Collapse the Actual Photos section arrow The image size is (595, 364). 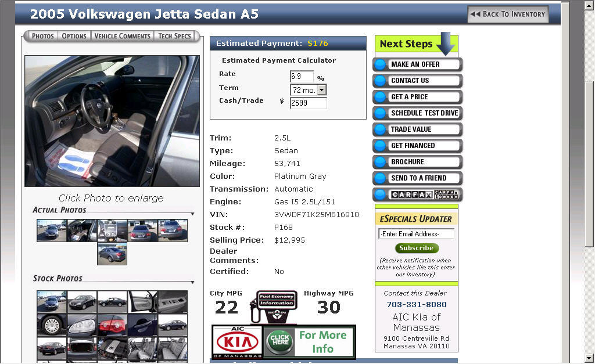pyautogui.click(x=193, y=214)
